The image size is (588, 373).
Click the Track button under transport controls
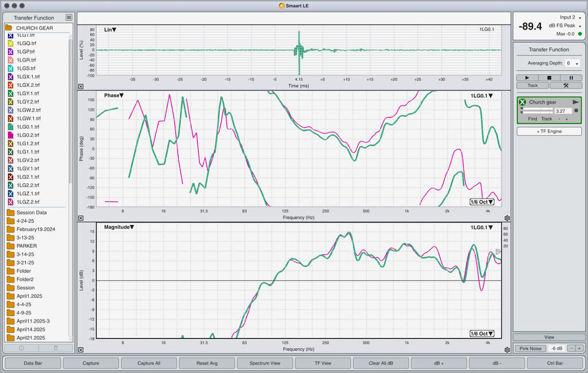[532, 86]
